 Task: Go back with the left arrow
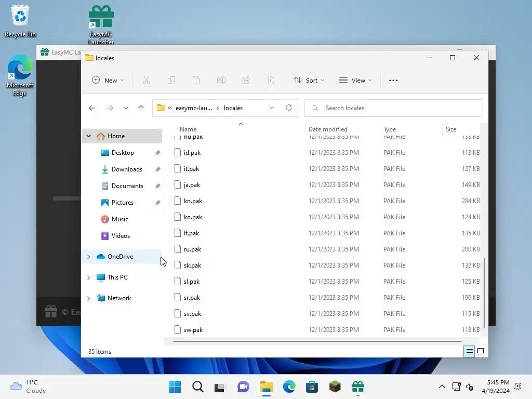pyautogui.click(x=91, y=108)
